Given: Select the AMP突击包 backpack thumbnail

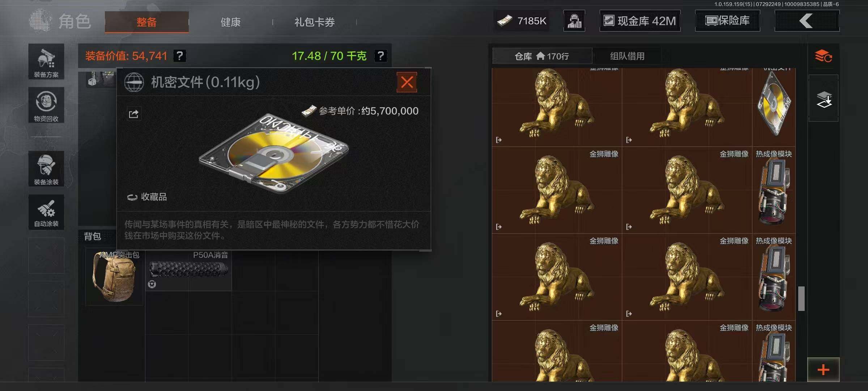Looking at the screenshot, I should click(x=114, y=277).
